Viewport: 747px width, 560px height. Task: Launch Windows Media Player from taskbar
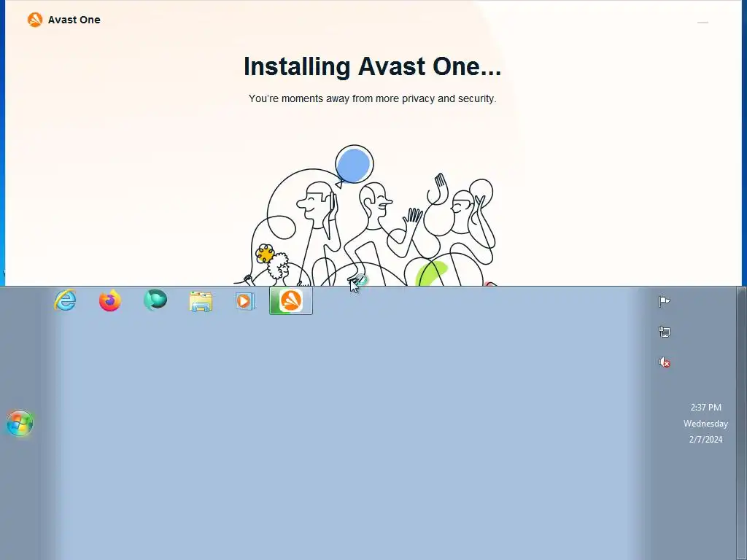(244, 301)
